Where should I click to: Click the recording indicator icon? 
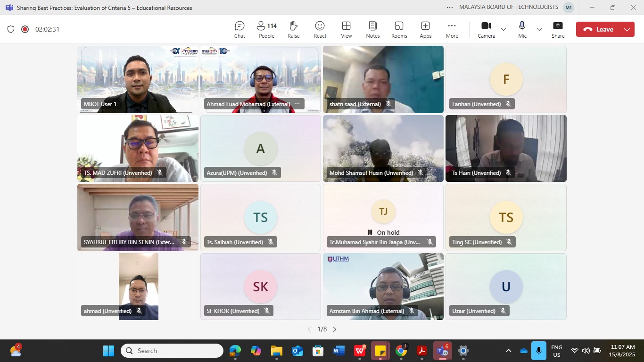click(25, 29)
